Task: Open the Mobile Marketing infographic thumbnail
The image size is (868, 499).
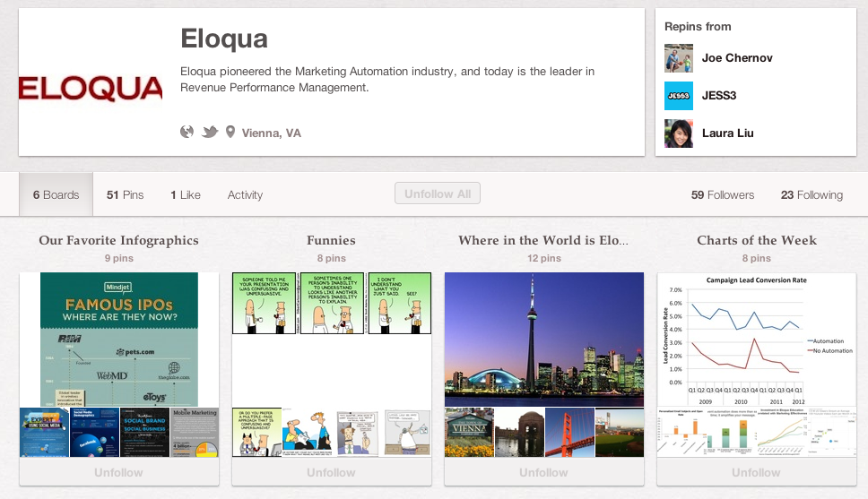Action: [195, 433]
